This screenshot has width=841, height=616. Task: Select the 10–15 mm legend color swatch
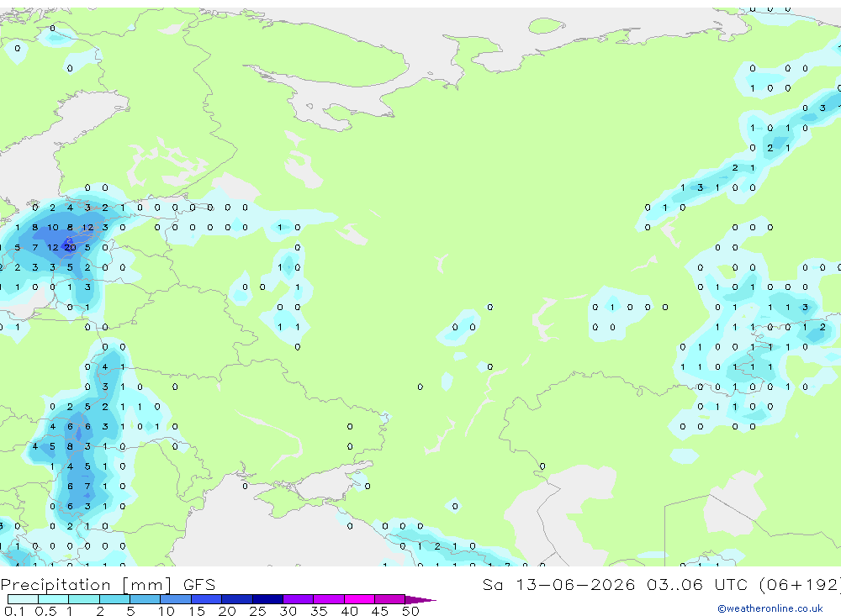coord(176,599)
